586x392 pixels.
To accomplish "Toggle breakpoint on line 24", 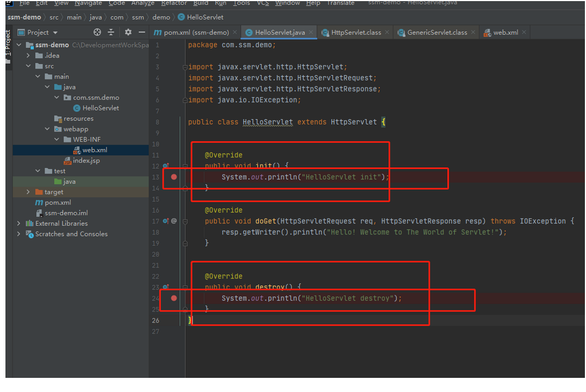I will coord(174,298).
